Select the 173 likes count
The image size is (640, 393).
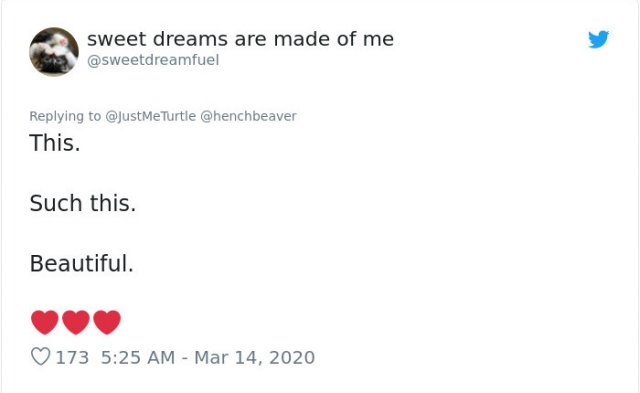(x=72, y=357)
